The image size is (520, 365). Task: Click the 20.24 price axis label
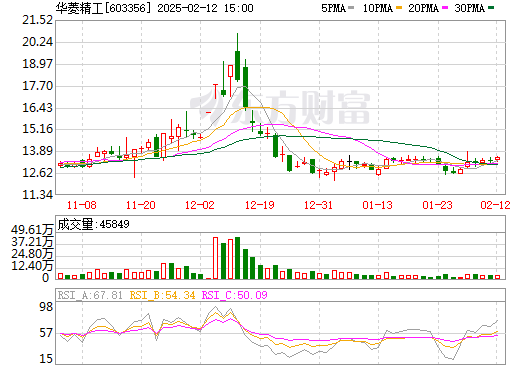[37, 42]
